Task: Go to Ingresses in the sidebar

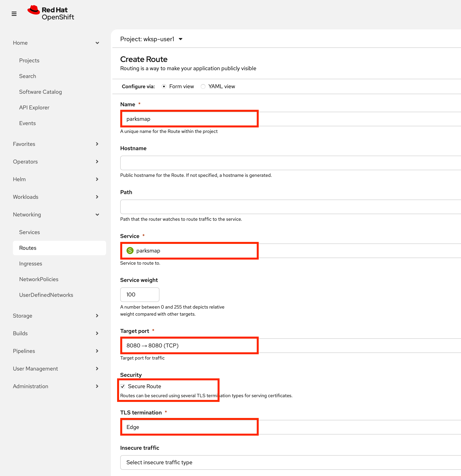Action: pos(31,263)
